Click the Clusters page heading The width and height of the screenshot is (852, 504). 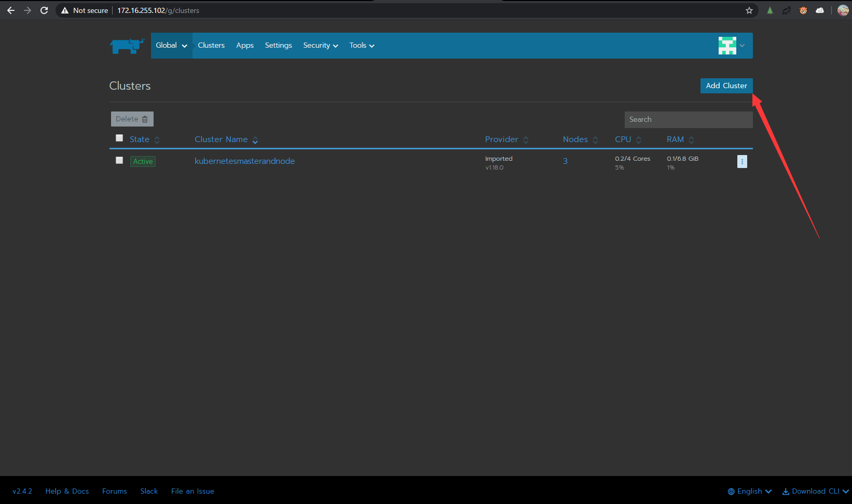130,86
